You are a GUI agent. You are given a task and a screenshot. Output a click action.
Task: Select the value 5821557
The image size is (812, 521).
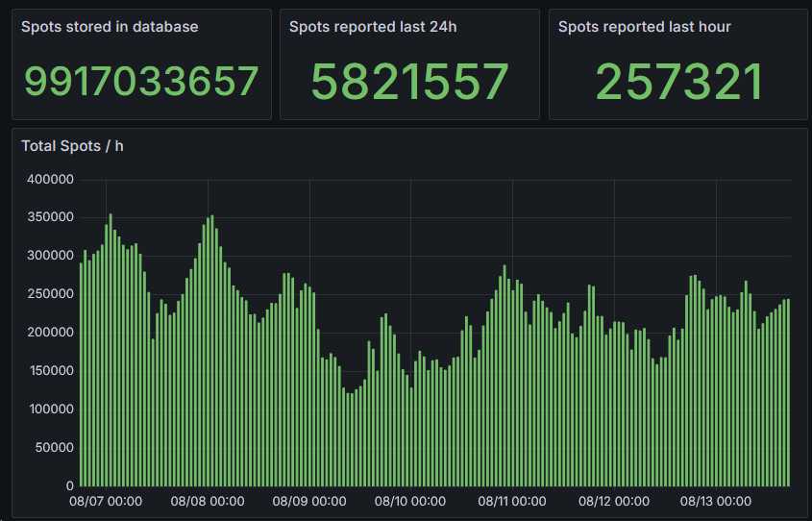[x=409, y=82]
